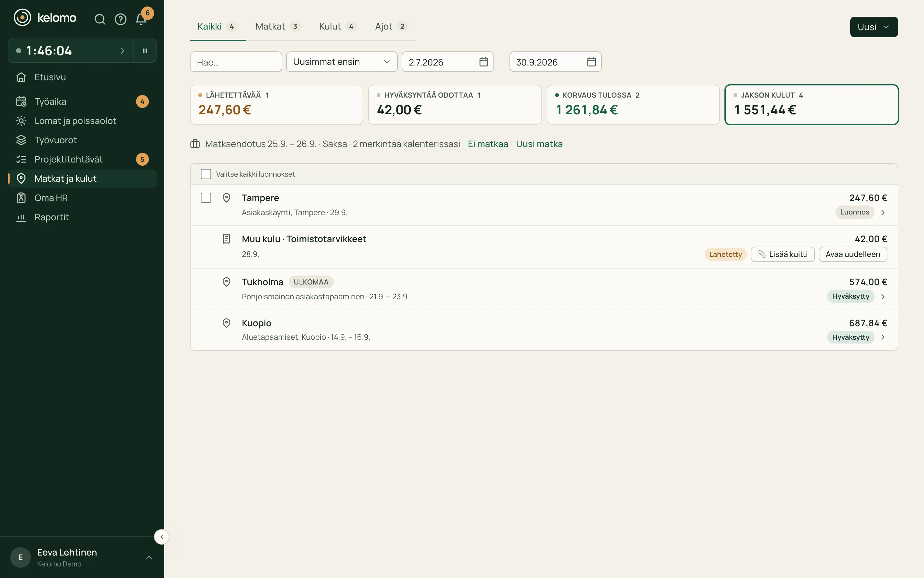Click the Uusi matka link
The width and height of the screenshot is (924, 578).
(539, 144)
